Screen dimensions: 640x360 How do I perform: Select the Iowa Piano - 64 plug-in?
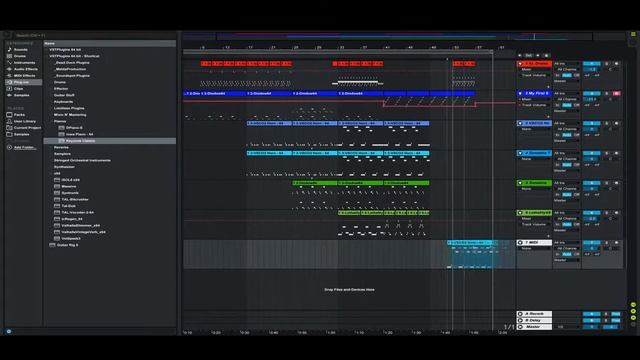coord(79,134)
